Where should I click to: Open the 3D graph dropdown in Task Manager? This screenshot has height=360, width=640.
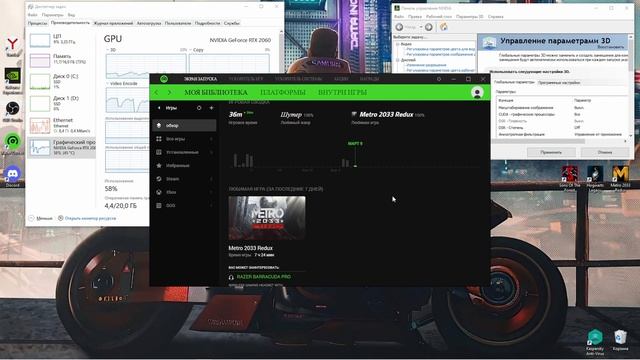tap(111, 50)
